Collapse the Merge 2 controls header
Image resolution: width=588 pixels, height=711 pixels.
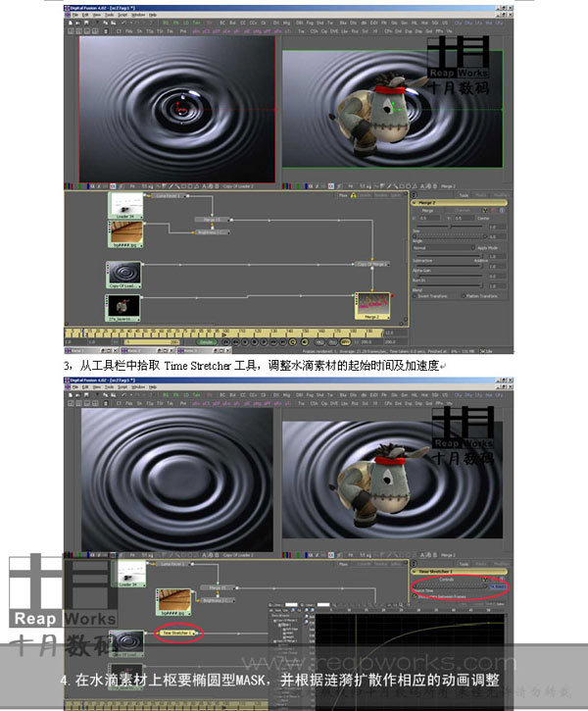tap(414, 203)
